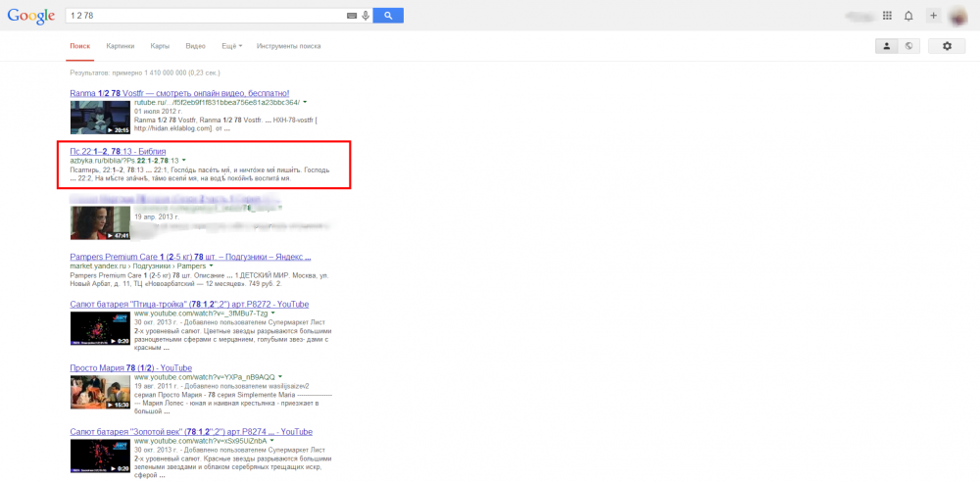Expand the Ещё dropdown menu

[x=232, y=46]
